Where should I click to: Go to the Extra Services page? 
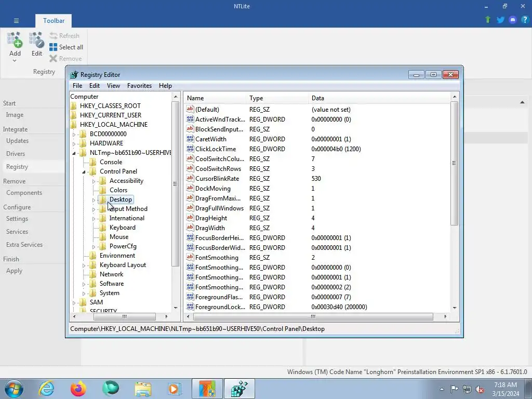click(24, 244)
